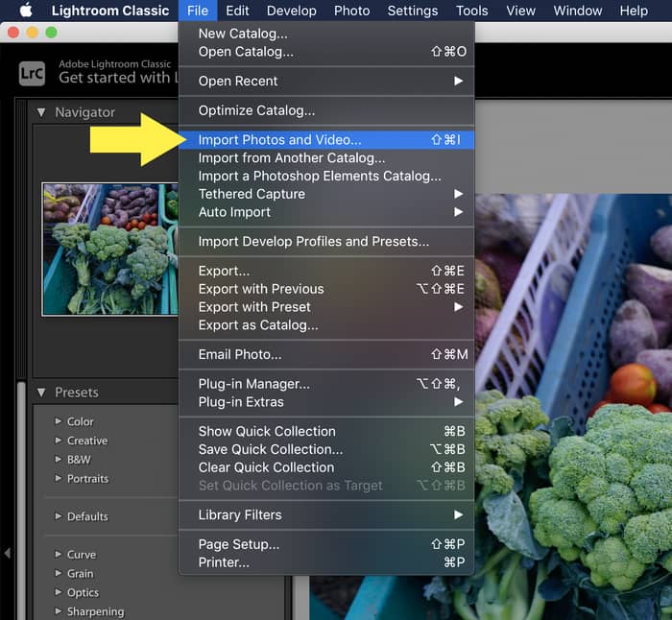This screenshot has width=672, height=620.
Task: Select Save Quick Collection...
Action: [326, 449]
